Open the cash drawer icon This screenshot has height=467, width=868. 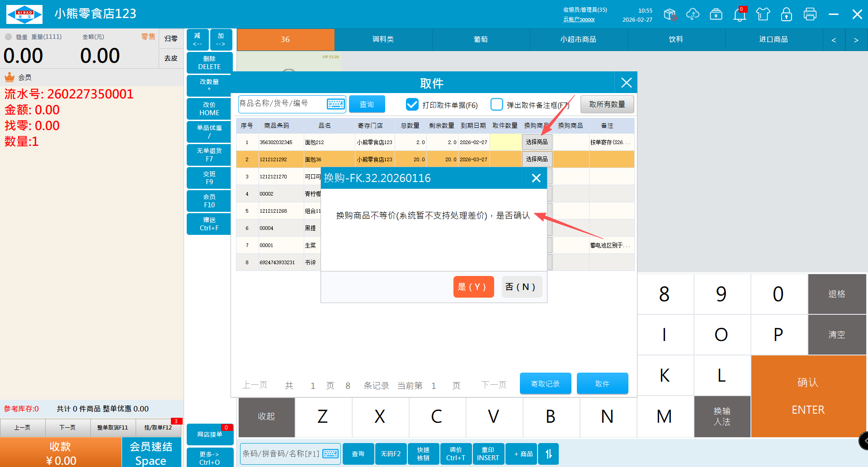tap(716, 14)
